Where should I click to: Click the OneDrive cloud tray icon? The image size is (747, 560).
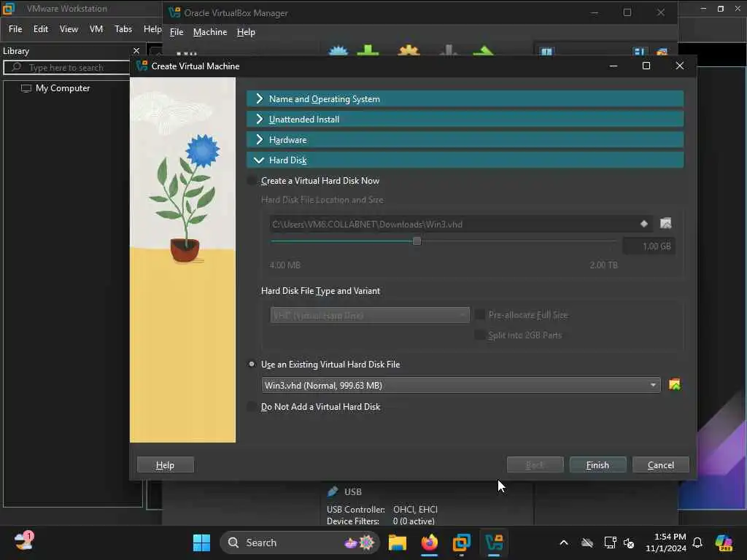coord(587,542)
